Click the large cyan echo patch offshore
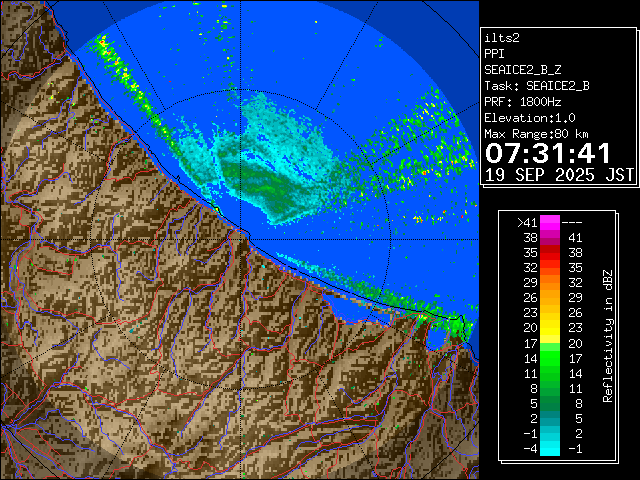Image resolution: width=640 pixels, height=480 pixels. tap(280, 150)
